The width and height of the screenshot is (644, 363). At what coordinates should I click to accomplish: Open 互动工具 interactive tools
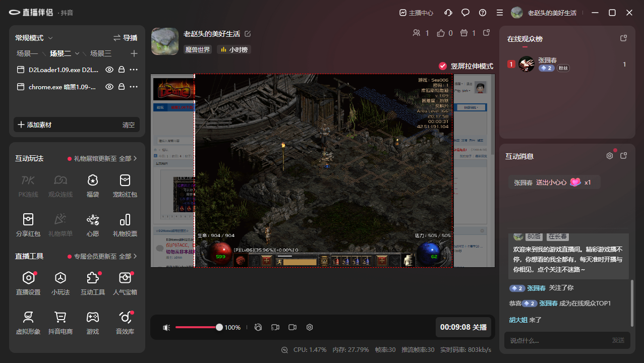93,283
